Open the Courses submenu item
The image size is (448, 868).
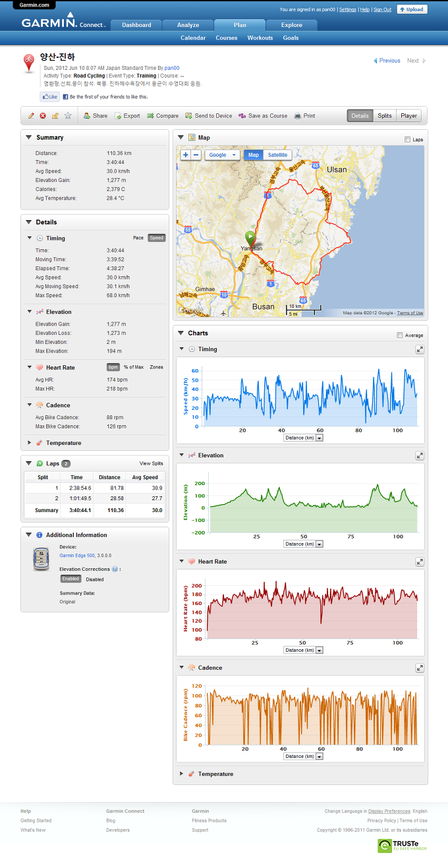click(x=227, y=38)
